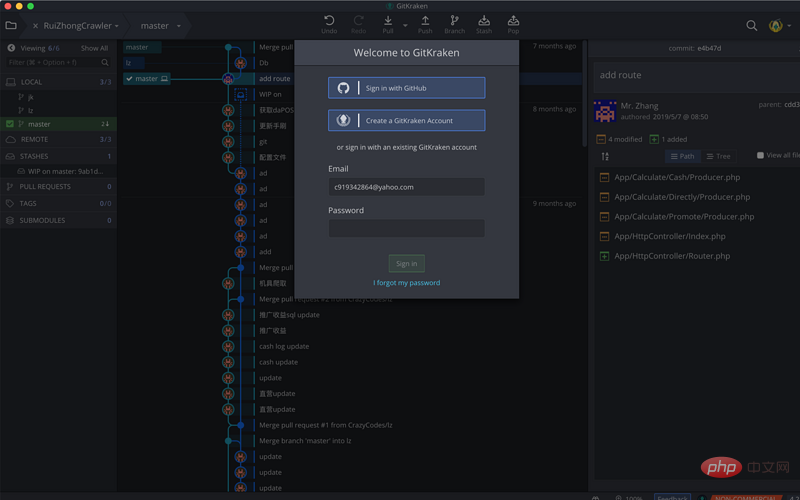
Task: Open the search magnifier in top bar
Action: (752, 26)
